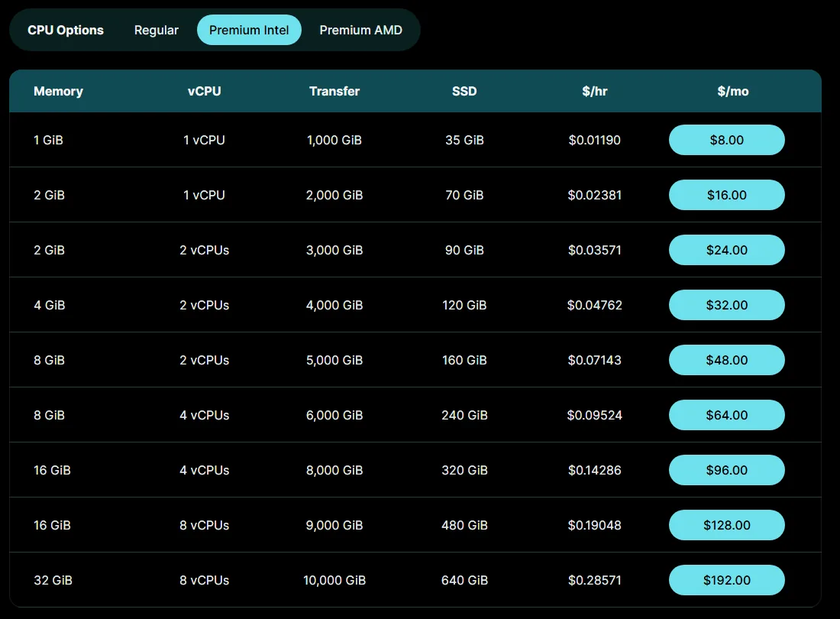
Task: Click the 90 GiB SSD value
Action: pyautogui.click(x=464, y=251)
